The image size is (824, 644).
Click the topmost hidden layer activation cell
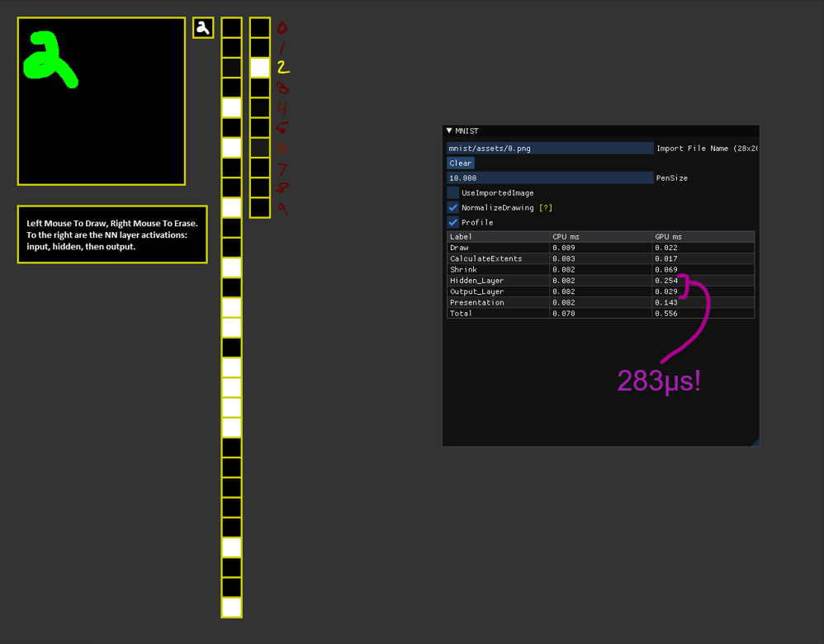(x=231, y=26)
